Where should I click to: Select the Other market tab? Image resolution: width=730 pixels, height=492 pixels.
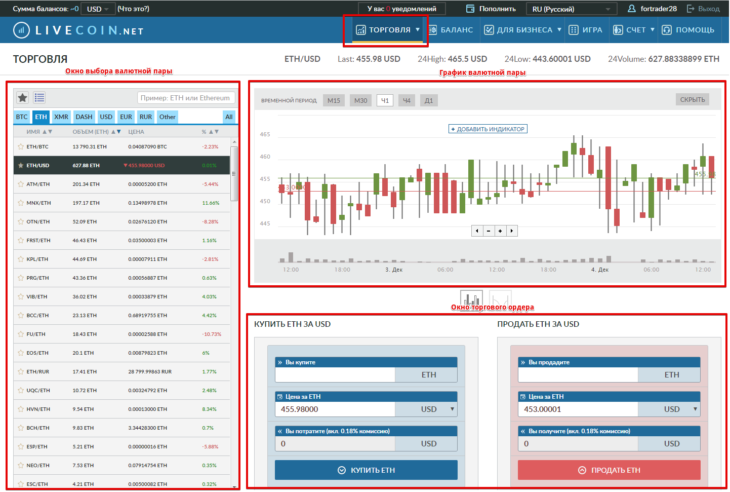coord(167,116)
